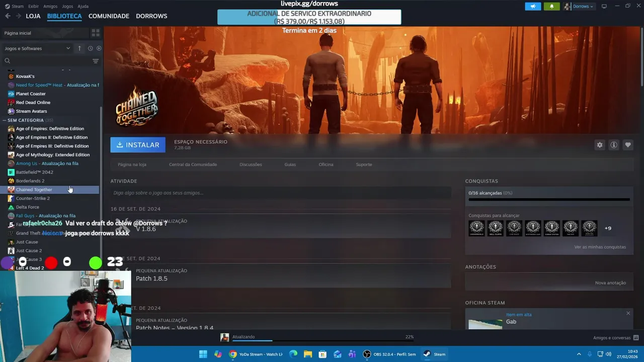The height and width of the screenshot is (362, 644).
Task: Navigate forward with the right arrow
Action: tap(18, 16)
